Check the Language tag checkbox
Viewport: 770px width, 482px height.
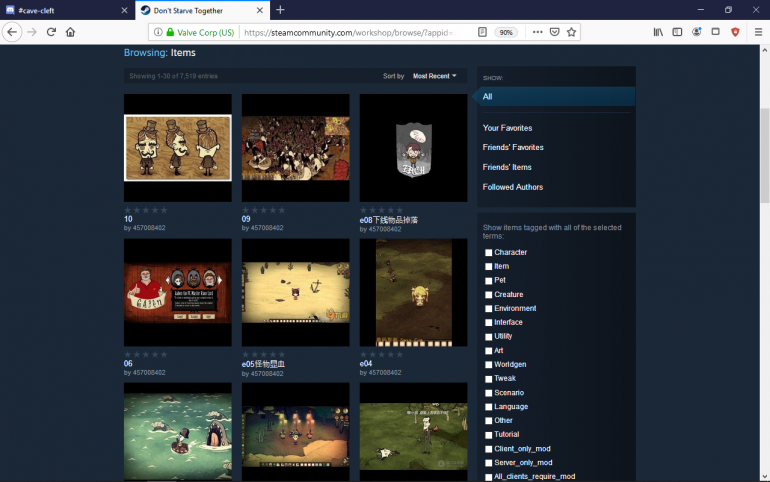point(489,407)
